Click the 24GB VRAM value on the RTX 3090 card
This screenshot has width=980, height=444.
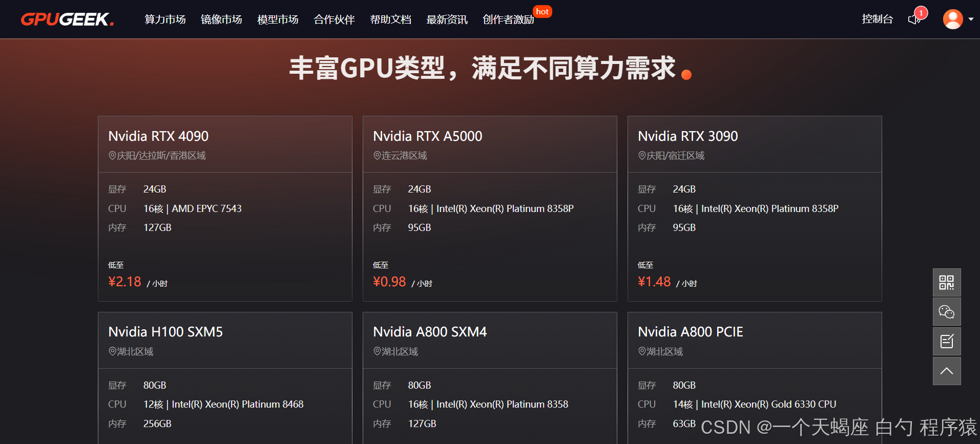tap(684, 189)
